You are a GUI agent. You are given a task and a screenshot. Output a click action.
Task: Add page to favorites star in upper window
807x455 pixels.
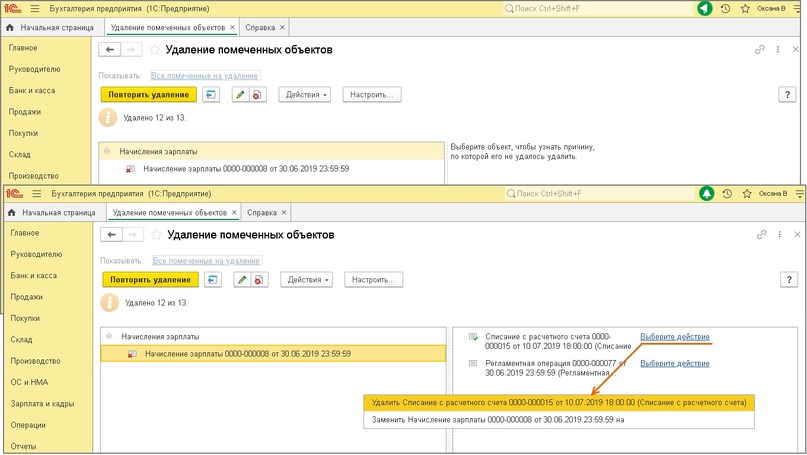(154, 49)
